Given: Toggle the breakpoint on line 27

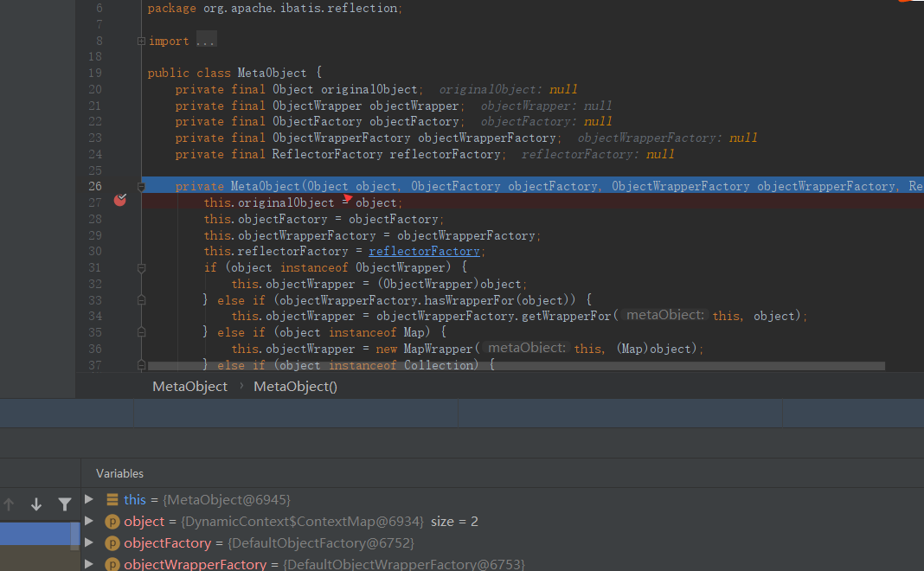Looking at the screenshot, I should click(x=120, y=201).
